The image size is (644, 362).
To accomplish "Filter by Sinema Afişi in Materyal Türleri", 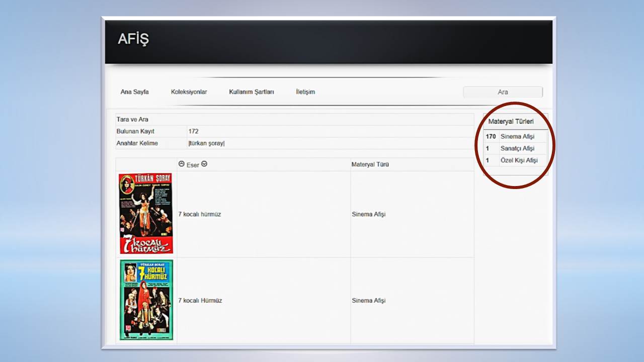I will [517, 136].
